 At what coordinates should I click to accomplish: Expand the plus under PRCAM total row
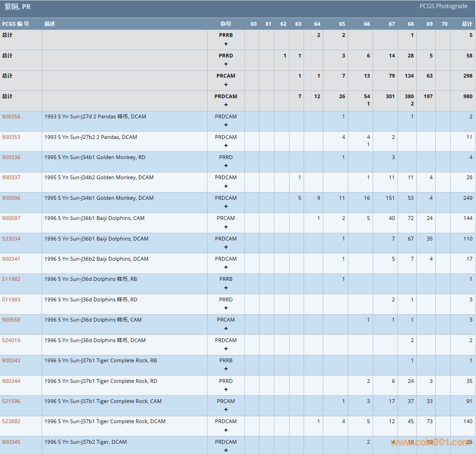pyautogui.click(x=226, y=84)
